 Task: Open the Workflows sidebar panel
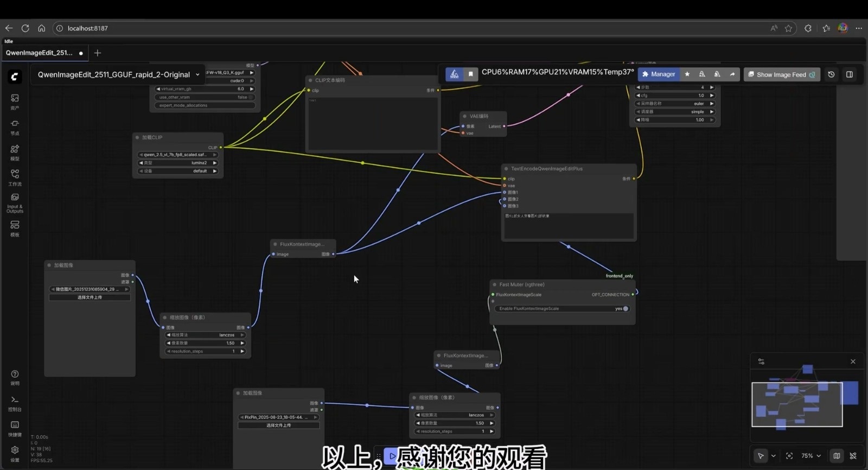pyautogui.click(x=15, y=177)
